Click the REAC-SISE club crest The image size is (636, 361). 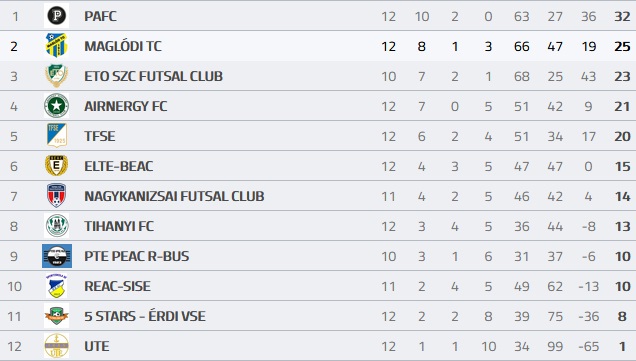(x=56, y=286)
